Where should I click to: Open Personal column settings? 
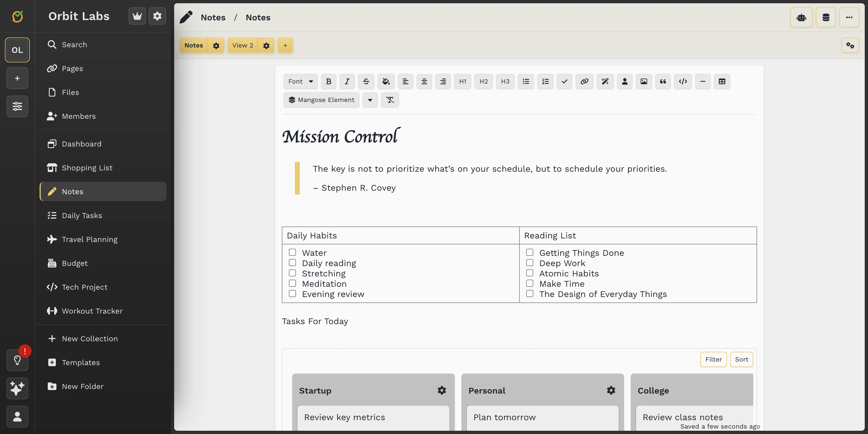(611, 390)
